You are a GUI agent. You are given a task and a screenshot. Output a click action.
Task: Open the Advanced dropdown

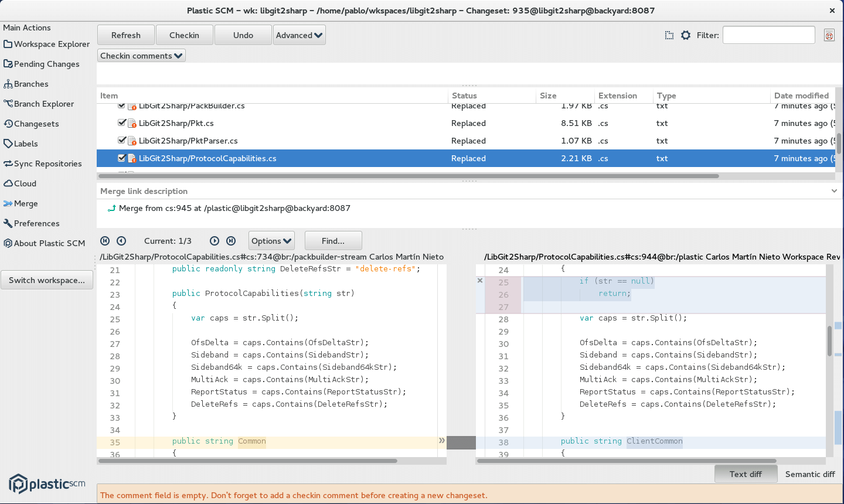click(x=300, y=35)
